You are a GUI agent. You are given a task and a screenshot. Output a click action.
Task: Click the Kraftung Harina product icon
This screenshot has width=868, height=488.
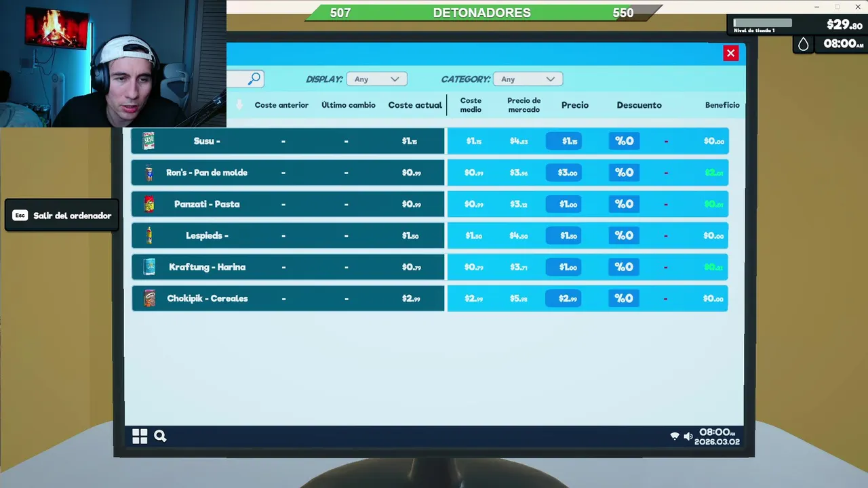click(149, 267)
